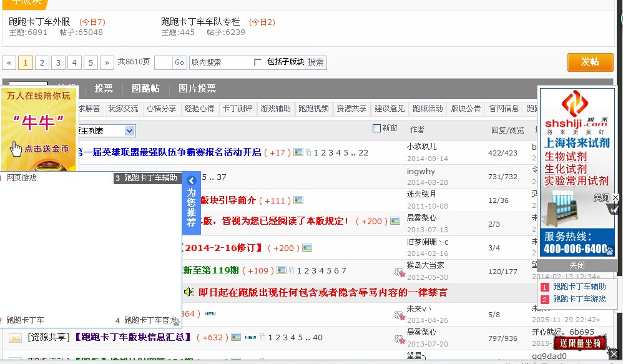
Task: Toggle the 包括子版块 checkbox
Action: tap(257, 62)
